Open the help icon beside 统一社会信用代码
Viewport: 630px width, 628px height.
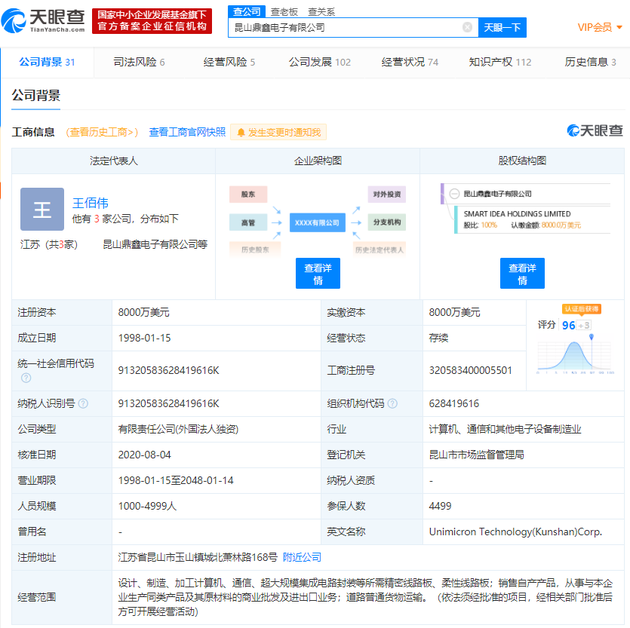click(x=26, y=378)
